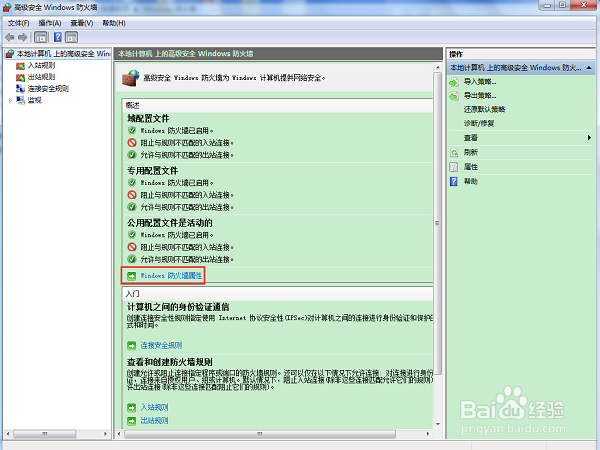Select 出站规则 in the left tree
The height and width of the screenshot is (450, 600).
[x=41, y=77]
